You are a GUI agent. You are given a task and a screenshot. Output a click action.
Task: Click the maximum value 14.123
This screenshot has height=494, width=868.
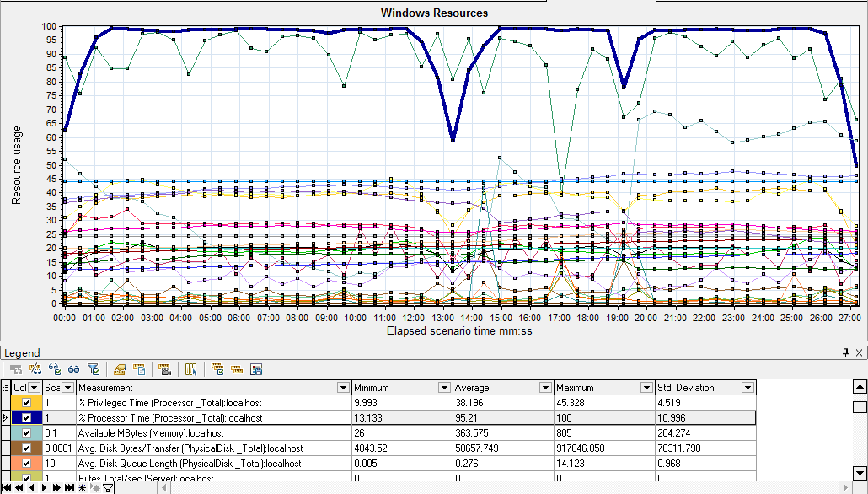571,464
